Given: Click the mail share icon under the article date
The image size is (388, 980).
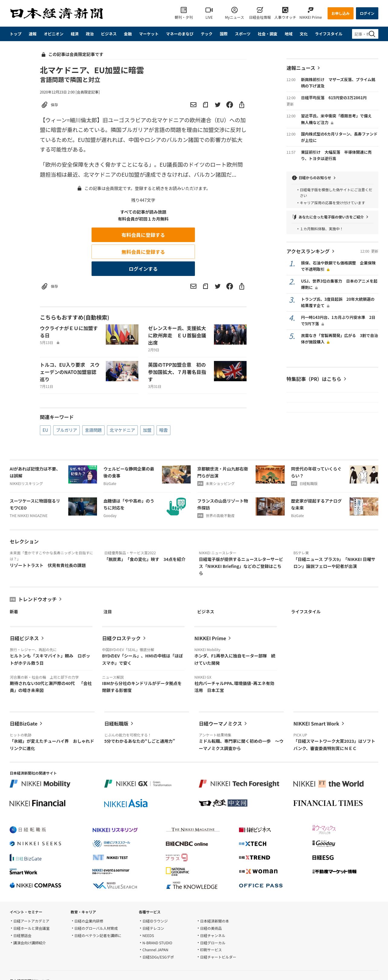Looking at the screenshot, I should point(193,105).
